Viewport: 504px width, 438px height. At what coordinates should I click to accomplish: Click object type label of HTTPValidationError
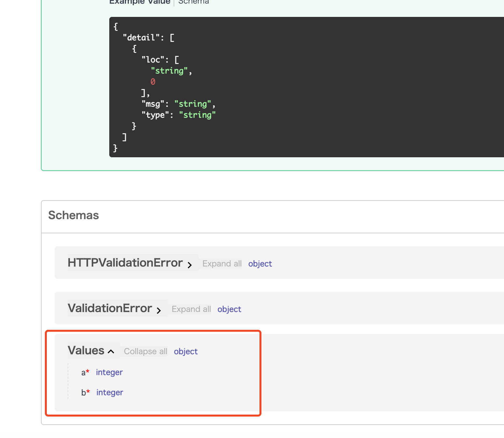coord(260,264)
